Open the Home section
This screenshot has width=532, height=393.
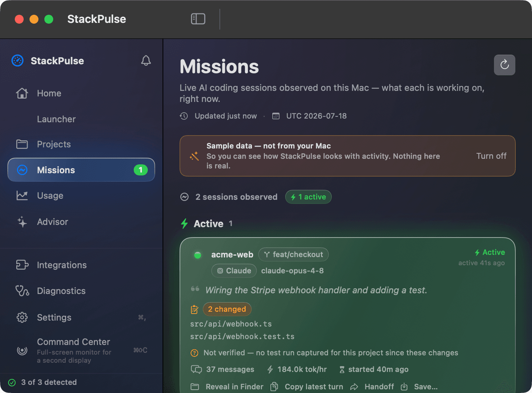[x=81, y=93]
